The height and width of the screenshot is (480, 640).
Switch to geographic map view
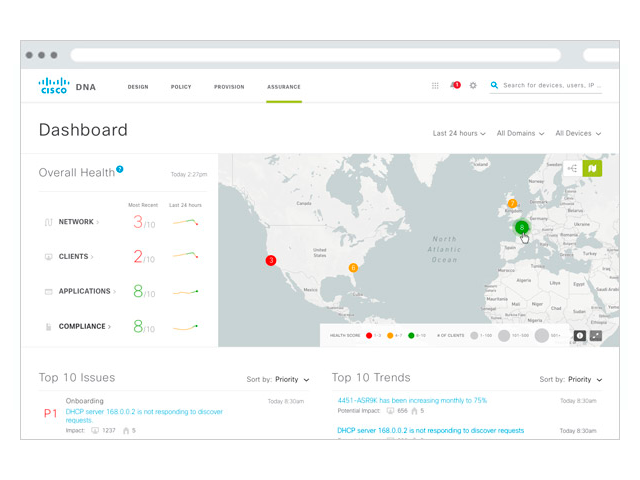(x=592, y=168)
